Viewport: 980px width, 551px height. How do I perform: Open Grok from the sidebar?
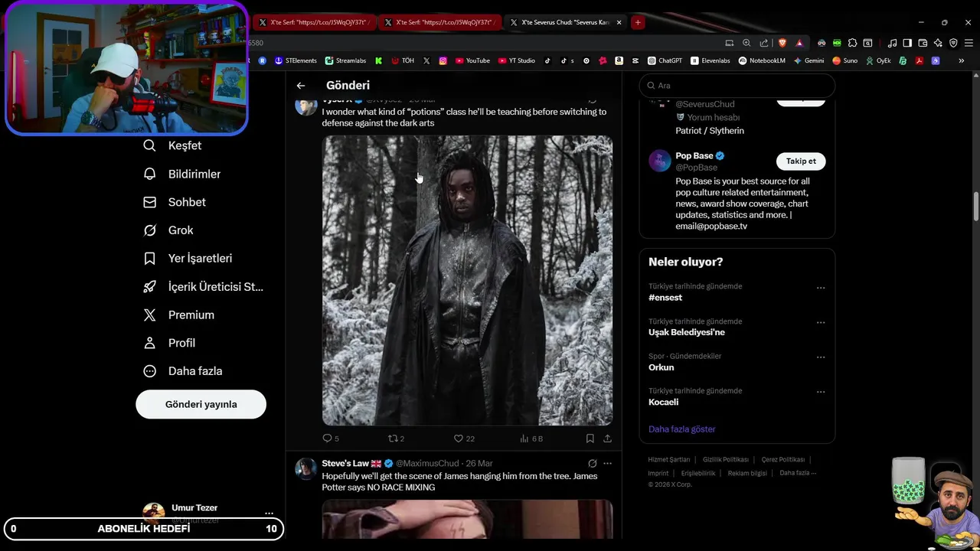pyautogui.click(x=168, y=230)
